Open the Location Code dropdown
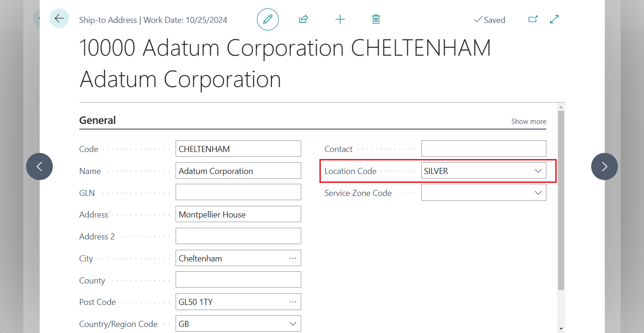644x333 pixels. (538, 170)
